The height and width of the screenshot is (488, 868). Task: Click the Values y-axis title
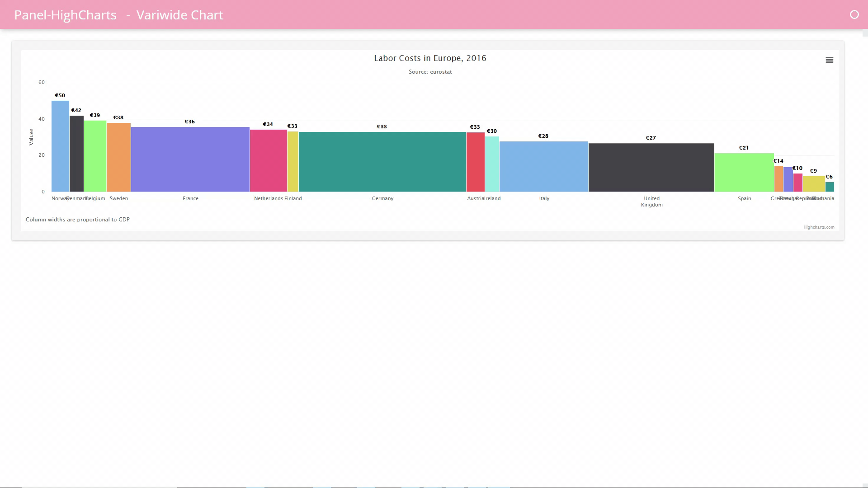[31, 136]
